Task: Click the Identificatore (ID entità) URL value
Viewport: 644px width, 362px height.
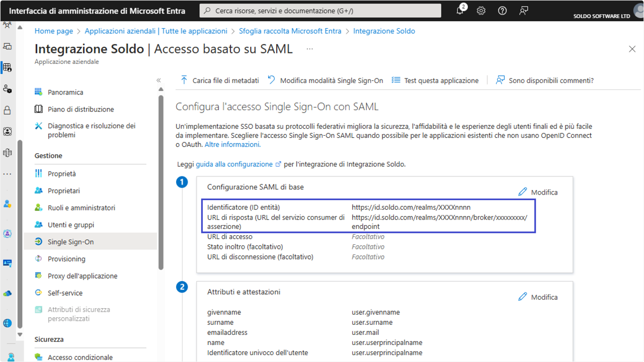Action: point(411,207)
